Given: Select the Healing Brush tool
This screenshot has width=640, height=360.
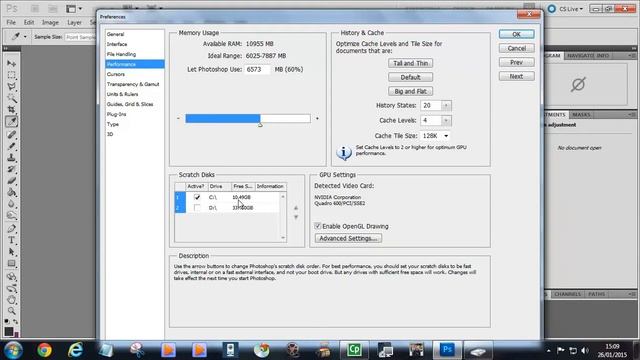Looking at the screenshot, I should click(x=11, y=134).
